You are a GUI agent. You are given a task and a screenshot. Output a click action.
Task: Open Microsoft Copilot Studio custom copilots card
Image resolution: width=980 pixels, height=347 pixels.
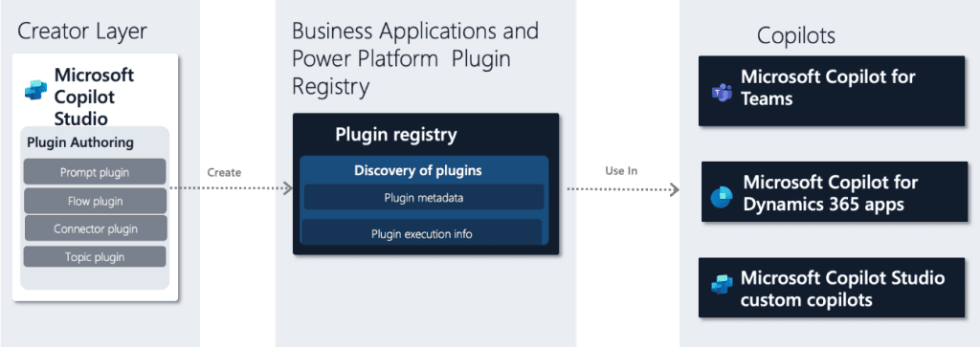832,287
